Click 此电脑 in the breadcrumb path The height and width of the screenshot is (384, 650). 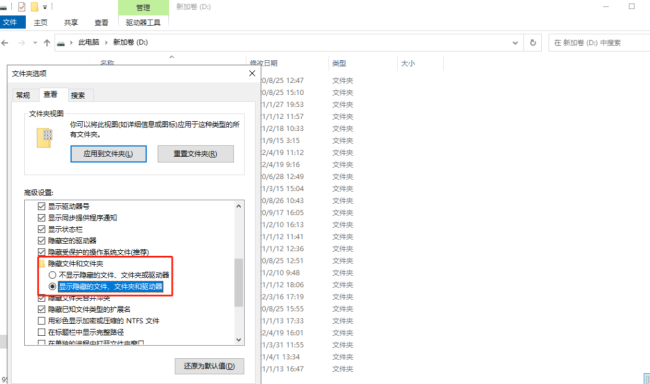89,42
